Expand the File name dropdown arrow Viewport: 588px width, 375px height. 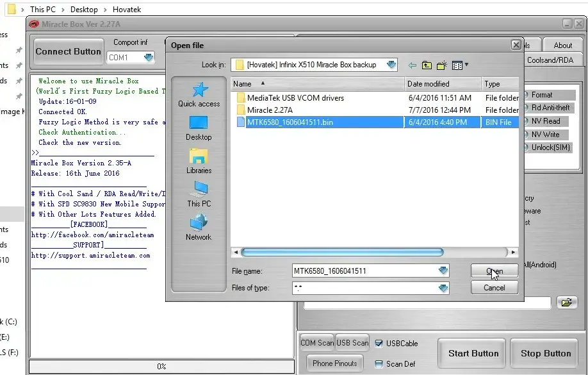443,271
